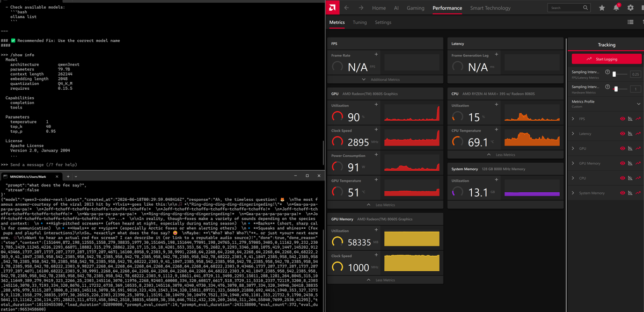644x312 pixels.
Task: Open the Settings sub-tab
Action: (383, 23)
